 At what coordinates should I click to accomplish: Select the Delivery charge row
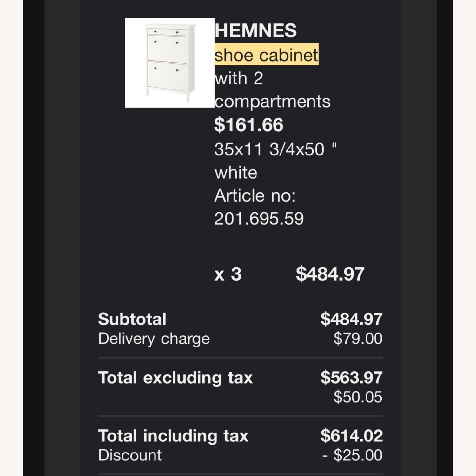click(x=154, y=338)
